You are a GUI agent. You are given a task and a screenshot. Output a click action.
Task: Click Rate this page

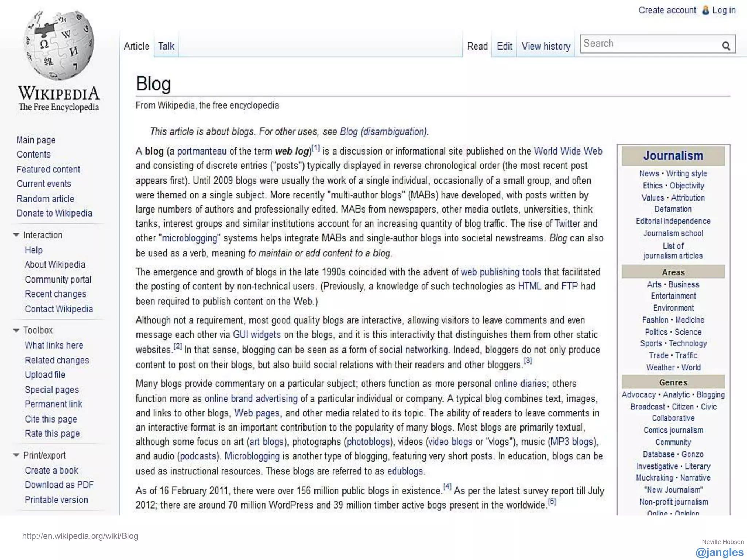[52, 433]
